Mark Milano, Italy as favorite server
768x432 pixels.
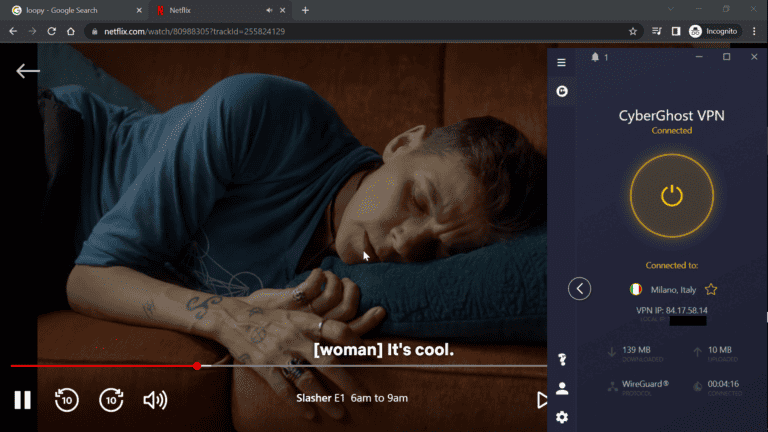(x=711, y=289)
